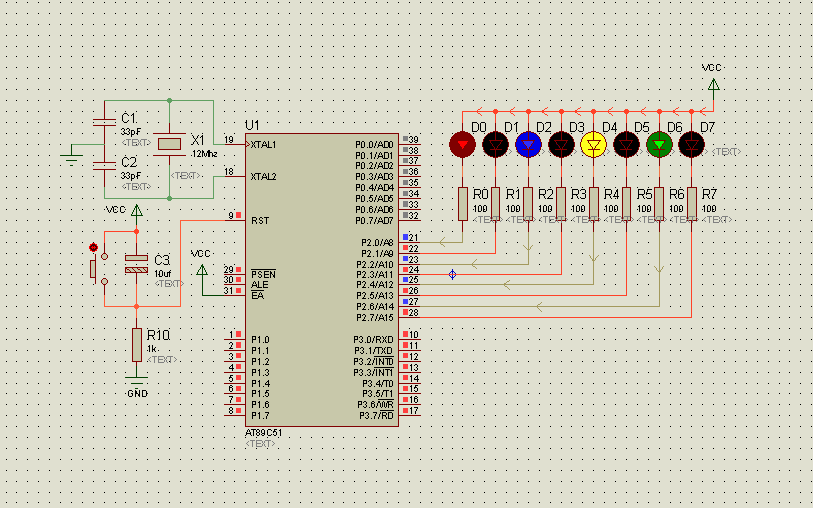Select the lit yellow LED D4

tap(594, 145)
